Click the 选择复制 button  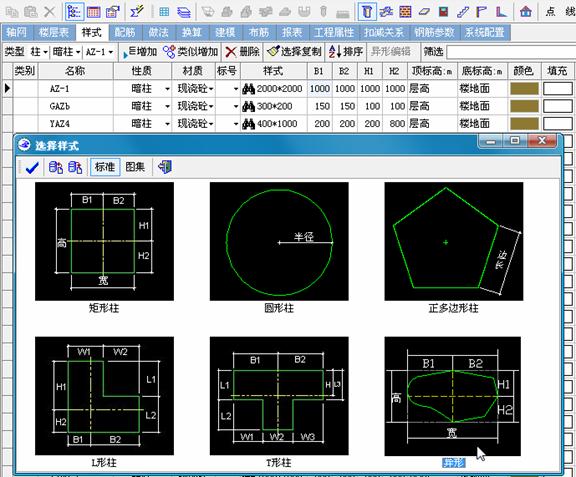[x=295, y=52]
